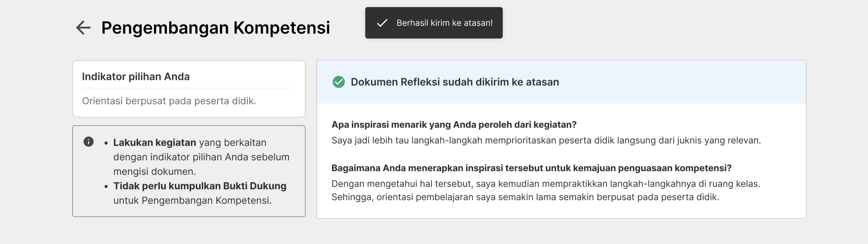The height and width of the screenshot is (244, 868).
Task: Click the green success check icon
Action: point(339,82)
